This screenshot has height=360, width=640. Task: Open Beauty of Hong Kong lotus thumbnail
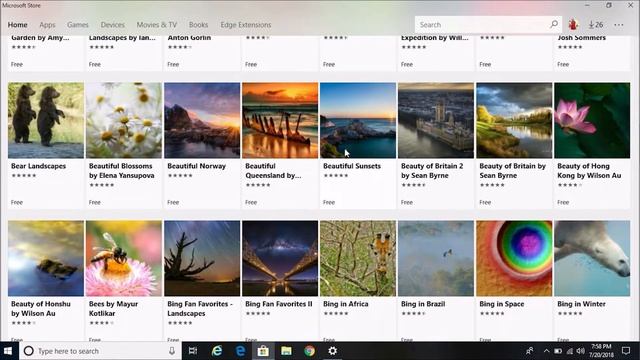(x=592, y=120)
